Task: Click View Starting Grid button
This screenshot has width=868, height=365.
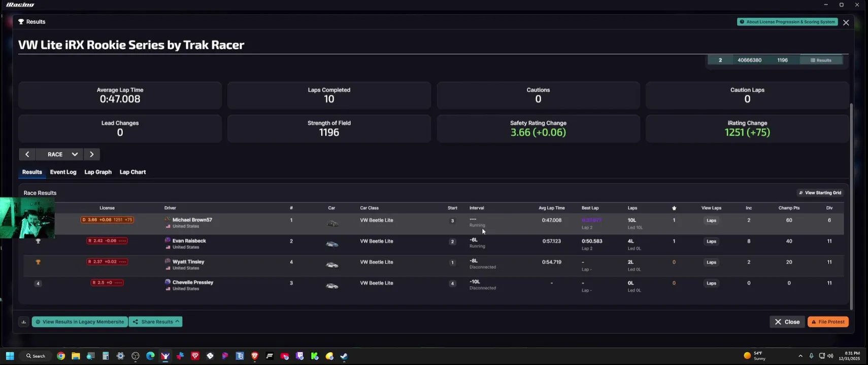Action: (x=820, y=193)
